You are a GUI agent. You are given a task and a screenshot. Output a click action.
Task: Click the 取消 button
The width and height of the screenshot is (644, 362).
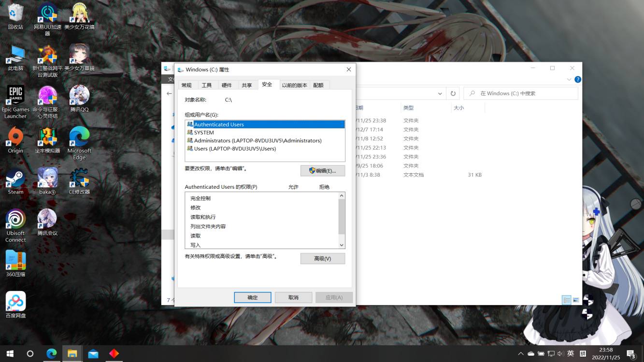click(293, 297)
